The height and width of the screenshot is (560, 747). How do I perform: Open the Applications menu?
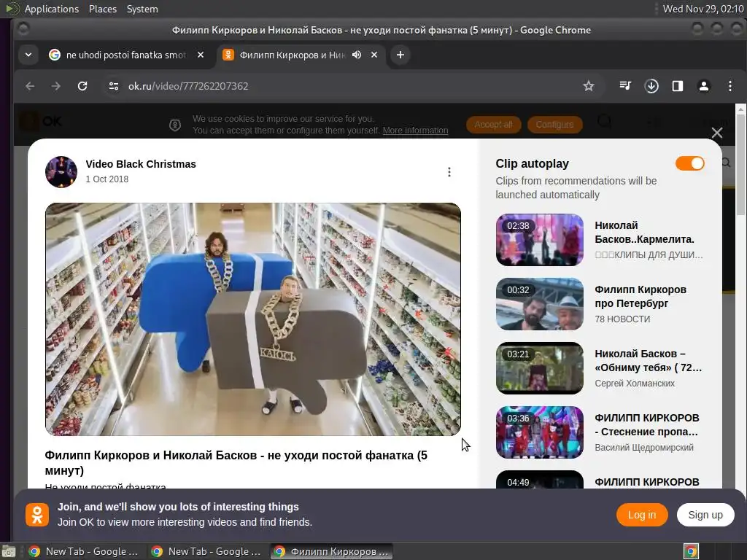[x=52, y=9]
